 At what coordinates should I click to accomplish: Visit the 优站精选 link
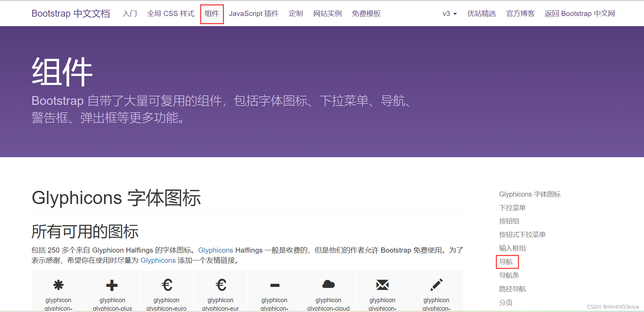[x=482, y=14]
